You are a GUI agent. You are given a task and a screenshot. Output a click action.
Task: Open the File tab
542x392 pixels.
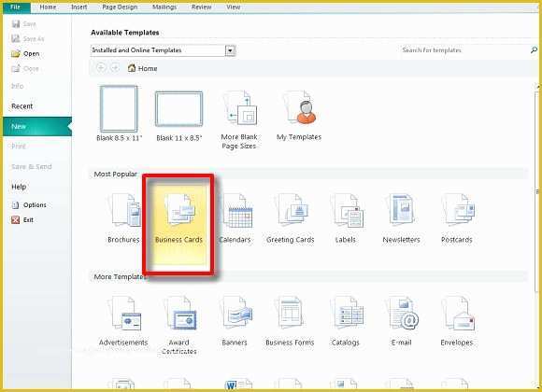(16, 7)
